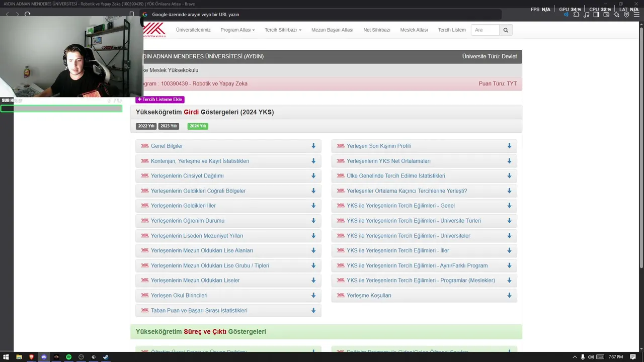Click the search magnifier button in navbar
Screen dimensions: 644x362
[x=506, y=30]
